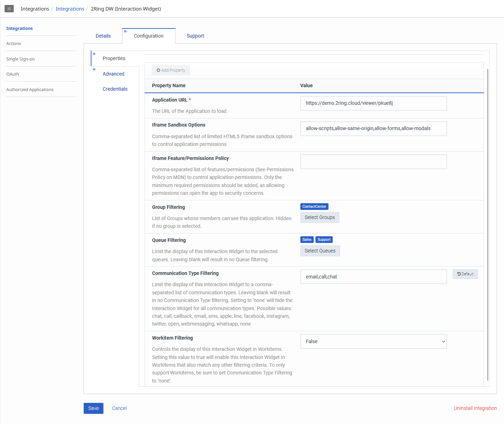Click the Sales queue tag
The height and width of the screenshot is (424, 504).
click(307, 239)
